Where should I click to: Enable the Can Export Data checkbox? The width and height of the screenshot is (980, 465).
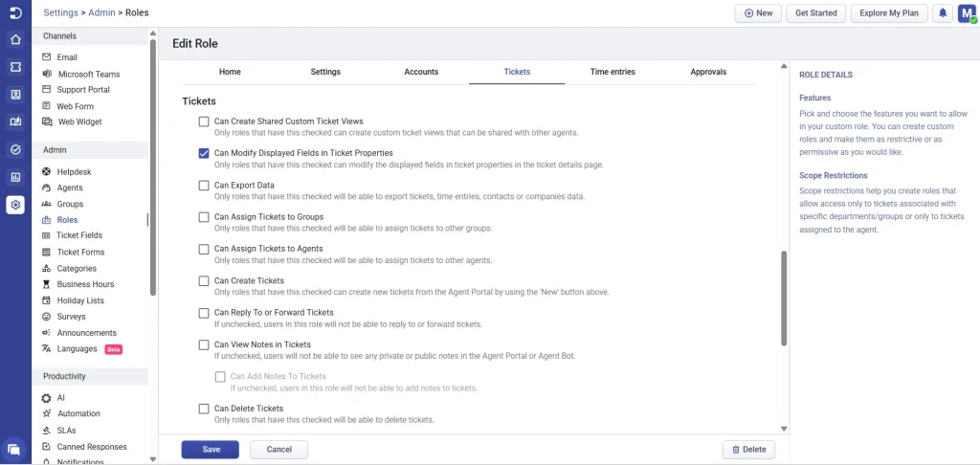click(x=204, y=185)
